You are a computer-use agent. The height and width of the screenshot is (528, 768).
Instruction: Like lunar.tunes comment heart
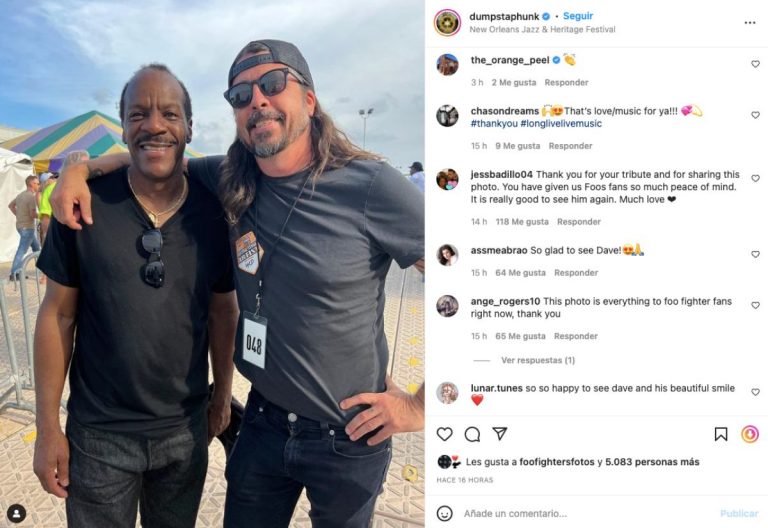(x=755, y=392)
